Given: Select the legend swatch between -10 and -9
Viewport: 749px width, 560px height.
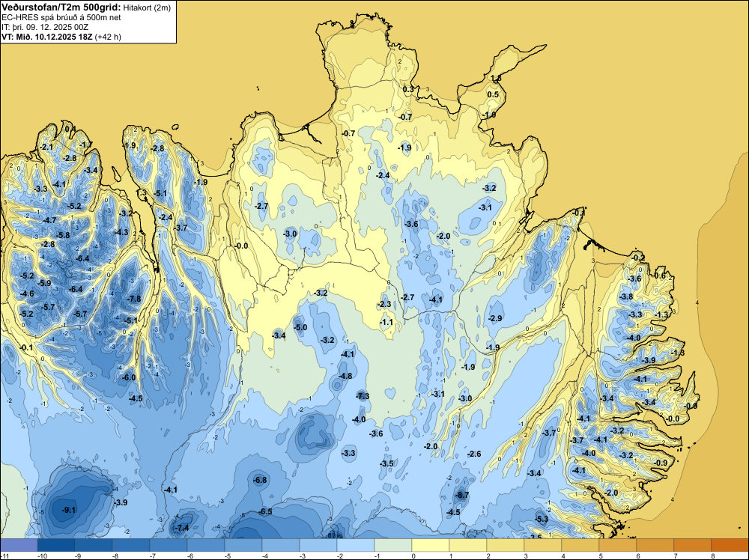Looking at the screenshot, I should (x=56, y=545).
